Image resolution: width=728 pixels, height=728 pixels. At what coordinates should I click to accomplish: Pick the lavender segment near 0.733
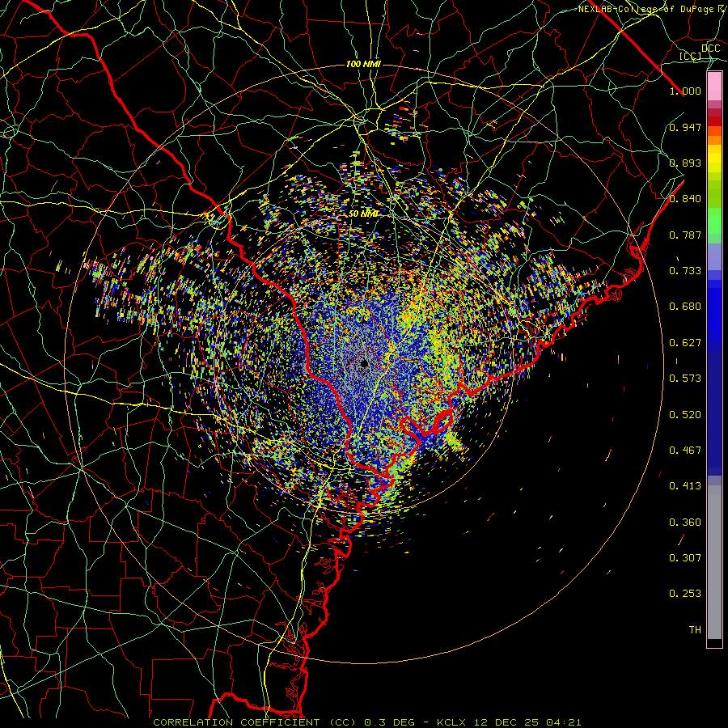[714, 256]
